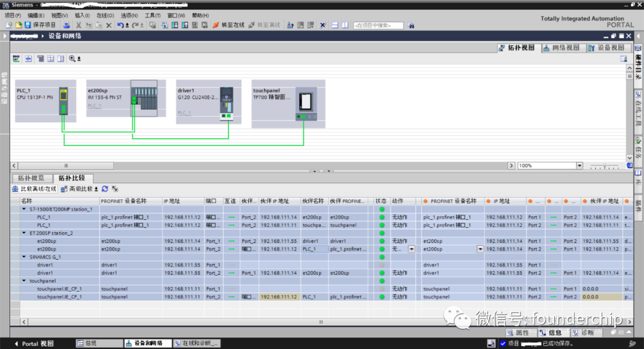644x349 pixels.
Task: Open the 编辑(E) menu
Action: pos(36,15)
